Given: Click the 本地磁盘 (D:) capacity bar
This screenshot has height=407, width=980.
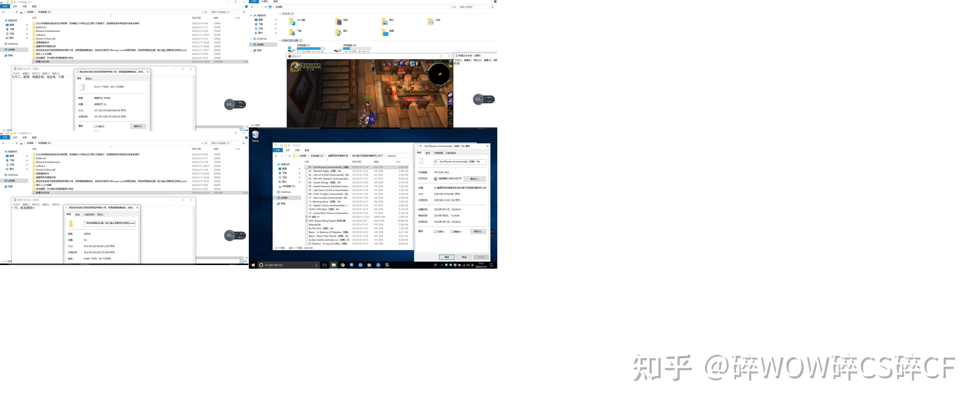Looking at the screenshot, I should point(357,49).
